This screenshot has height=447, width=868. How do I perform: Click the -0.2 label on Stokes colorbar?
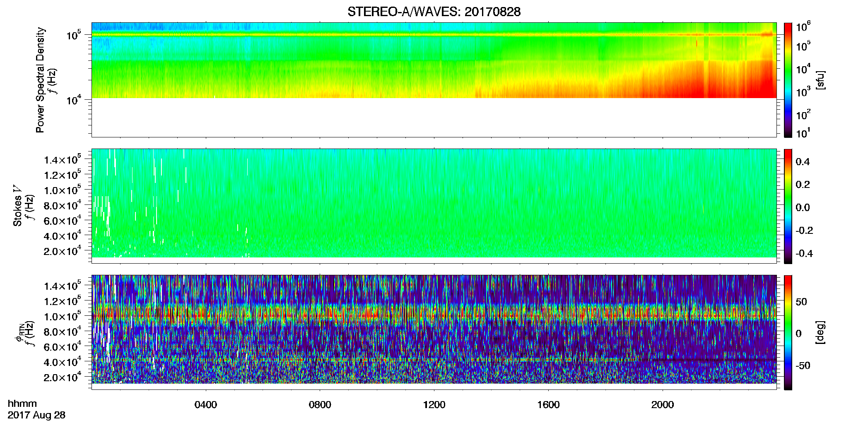[804, 231]
